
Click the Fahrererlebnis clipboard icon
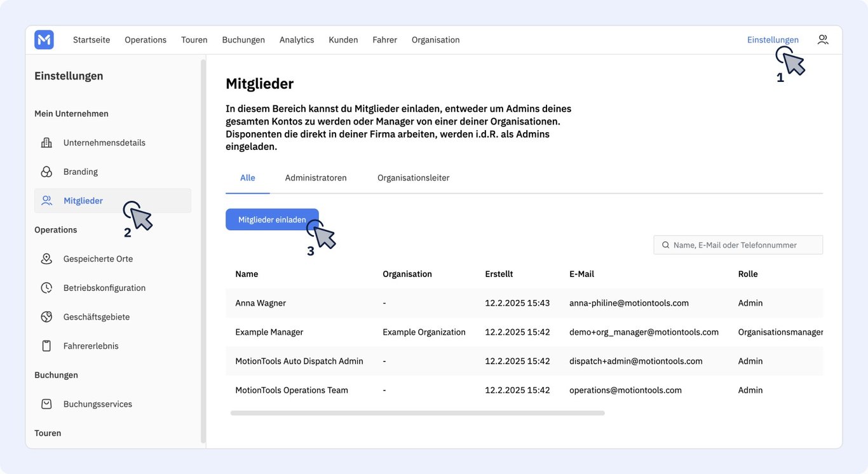point(46,346)
